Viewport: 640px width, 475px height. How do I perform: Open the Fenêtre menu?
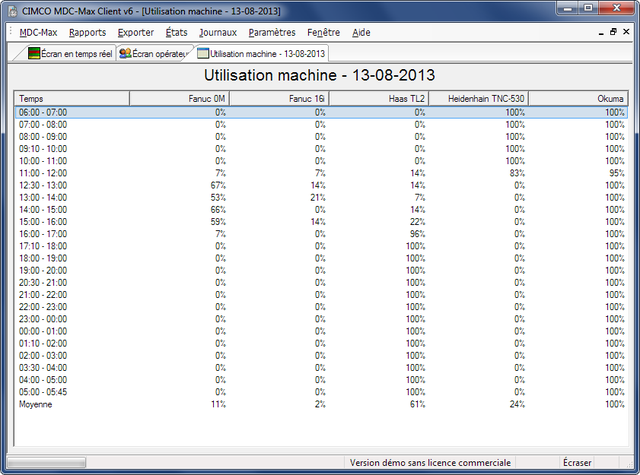point(324,32)
